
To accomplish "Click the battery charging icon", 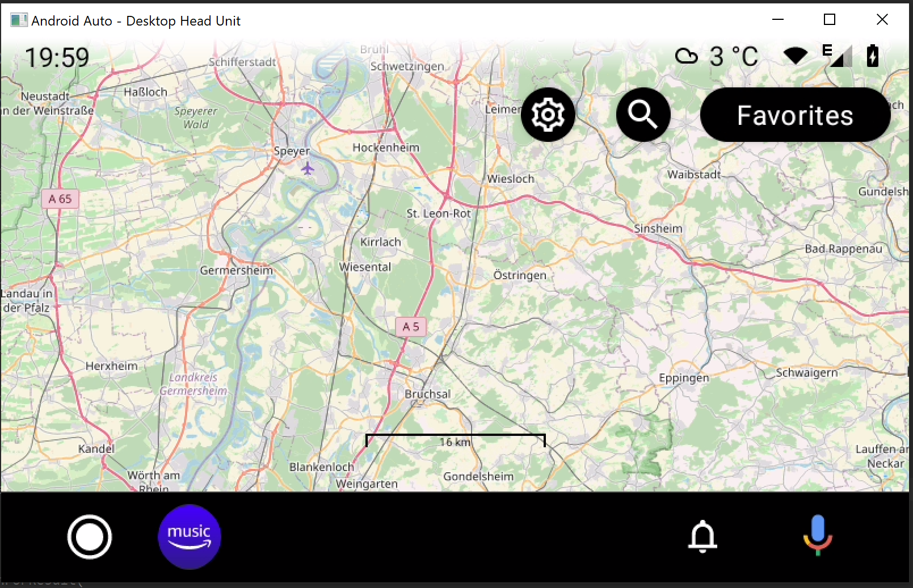I will (872, 55).
